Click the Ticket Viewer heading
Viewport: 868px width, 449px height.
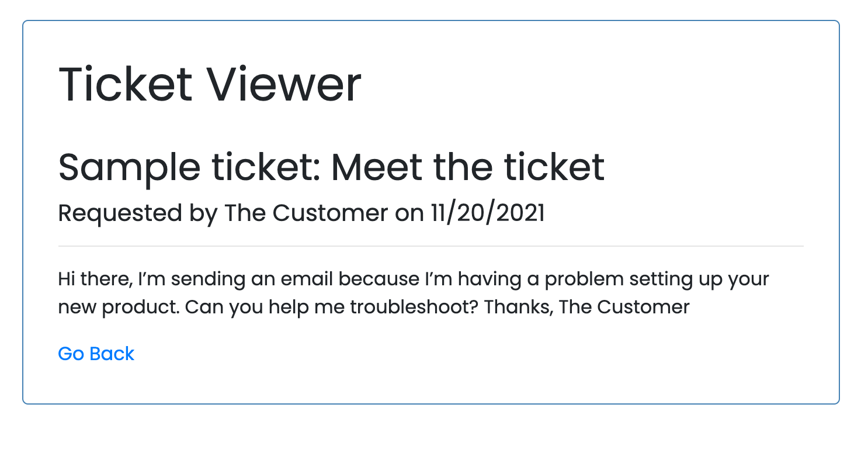coord(209,84)
